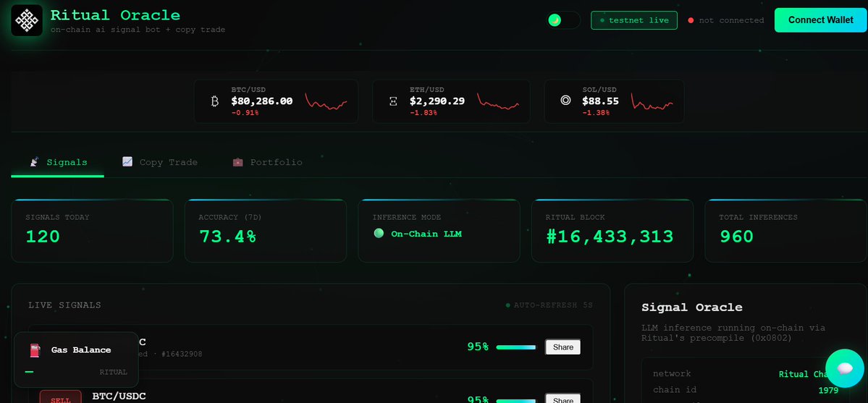Click the Solana icon in SOL/USD ticker
Viewport: 868px width, 403px height.
(565, 101)
